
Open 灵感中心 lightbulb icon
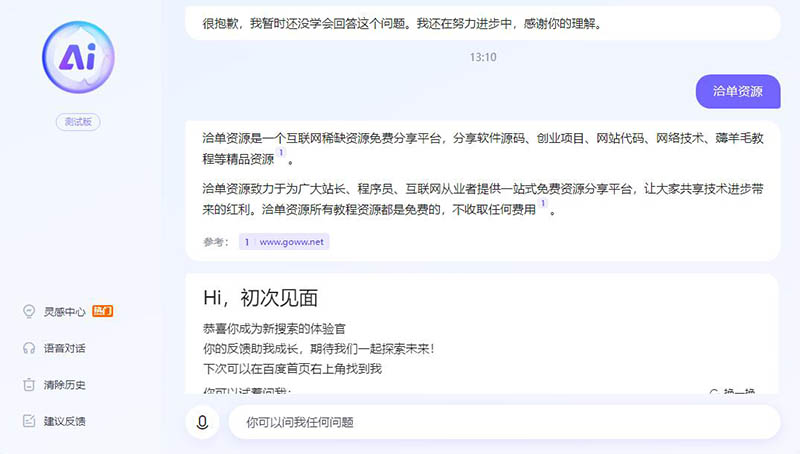(x=29, y=311)
